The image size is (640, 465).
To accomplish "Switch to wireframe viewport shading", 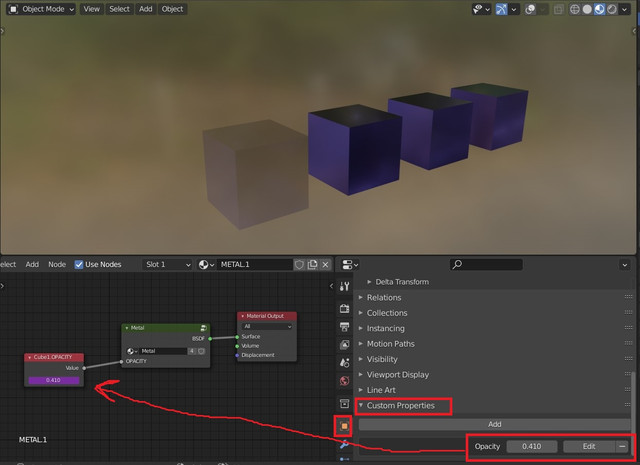I will coord(575,9).
